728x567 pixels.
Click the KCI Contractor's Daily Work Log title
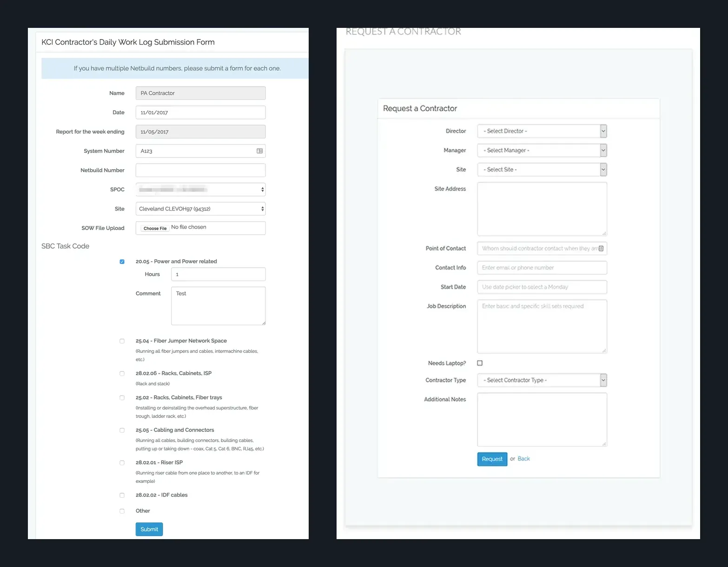click(128, 42)
